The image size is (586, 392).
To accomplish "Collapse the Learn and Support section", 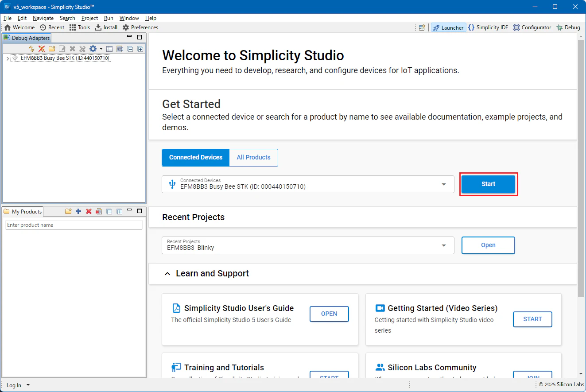I will pyautogui.click(x=167, y=274).
